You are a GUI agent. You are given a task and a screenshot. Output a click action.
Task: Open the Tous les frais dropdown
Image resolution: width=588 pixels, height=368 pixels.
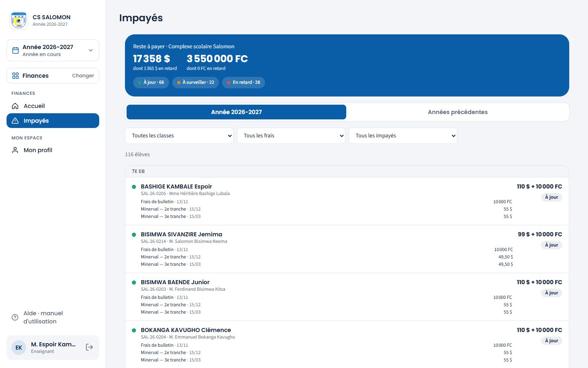click(x=291, y=136)
